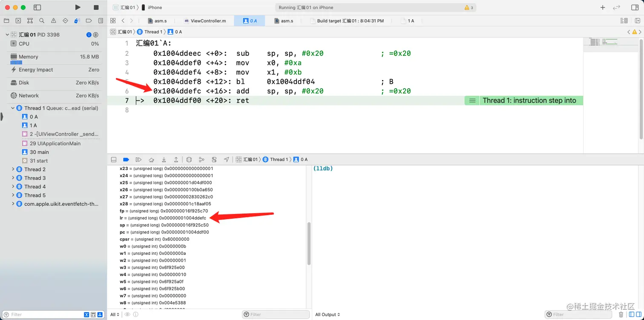Screen dimensions: 644x320
Task: Run the project with the Play button
Action: pyautogui.click(x=78, y=7)
